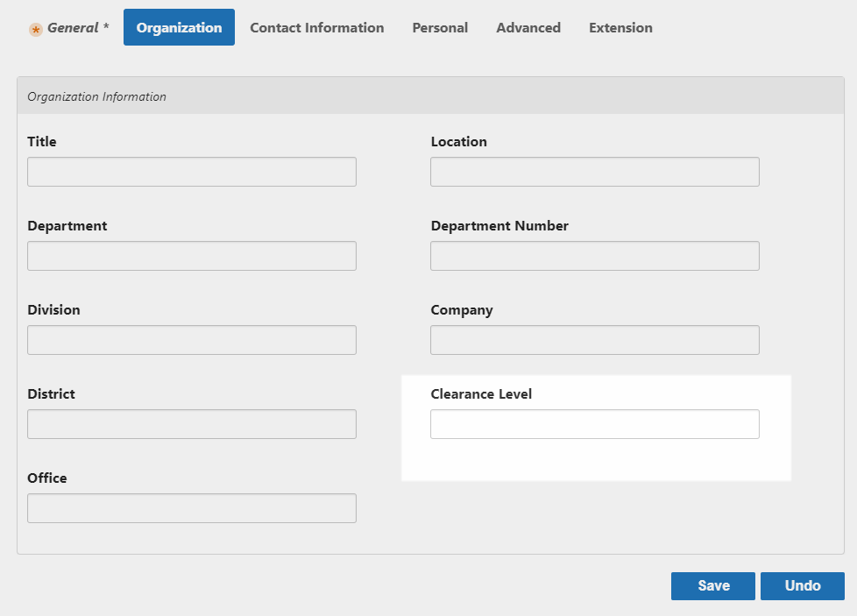
Task: Go to the Personal tab
Action: point(440,28)
